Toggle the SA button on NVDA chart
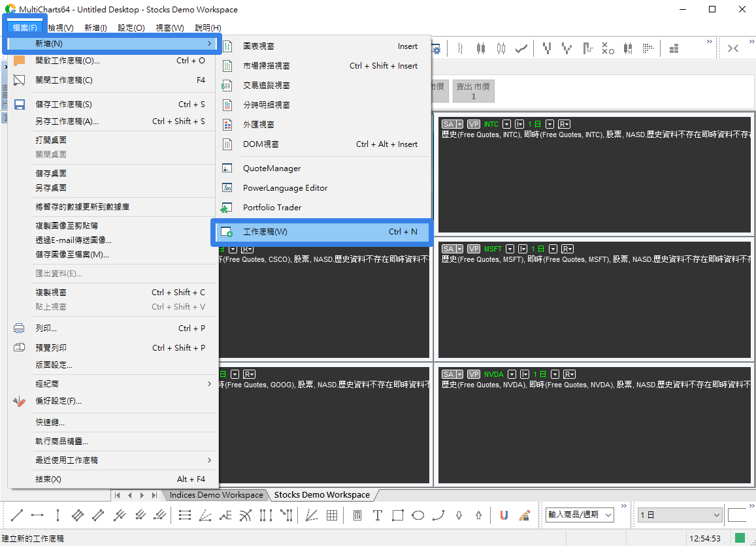Image resolution: width=756 pixels, height=546 pixels. 449,374
